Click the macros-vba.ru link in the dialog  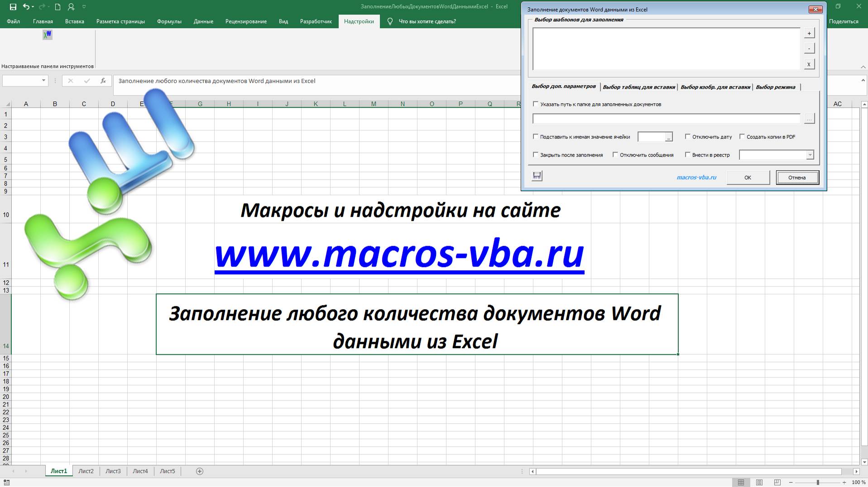click(x=696, y=177)
